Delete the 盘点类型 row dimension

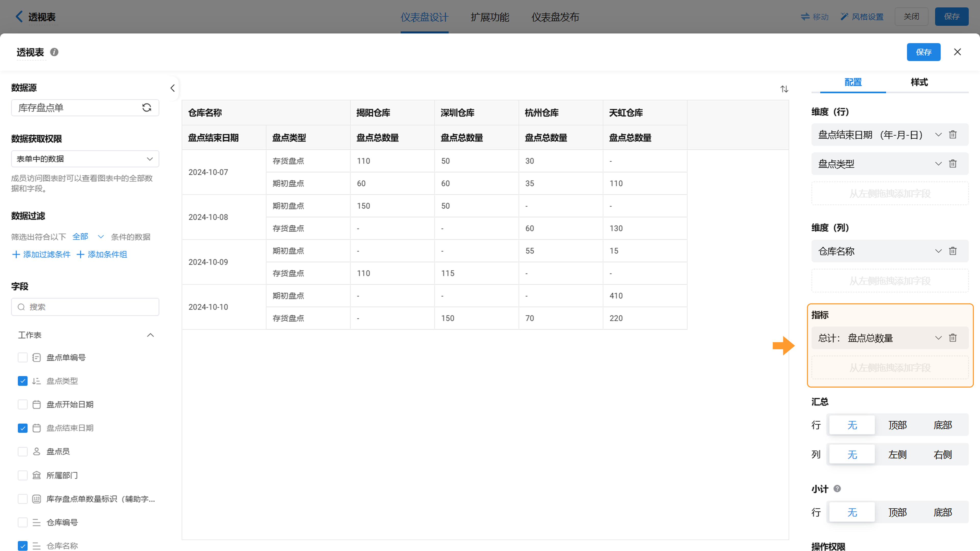(953, 164)
